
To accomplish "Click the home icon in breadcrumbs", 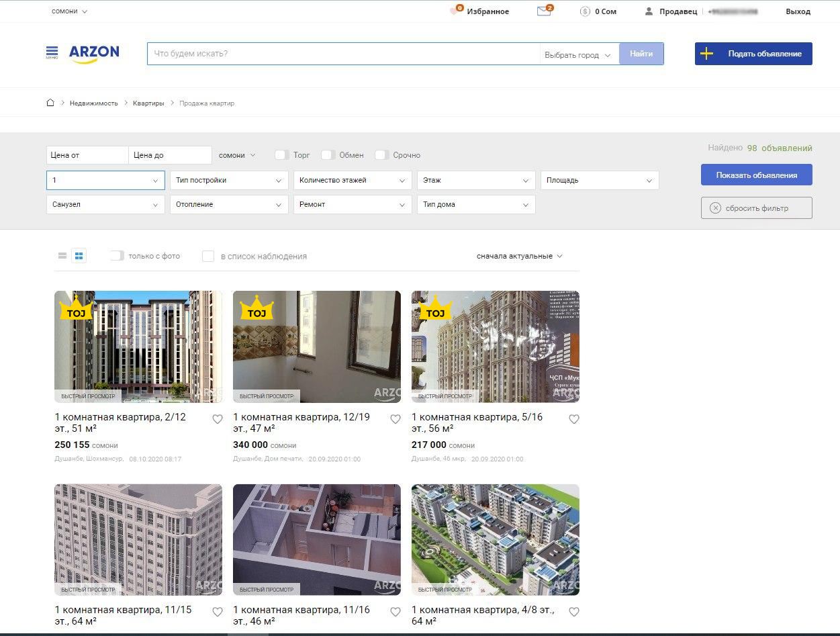I will coord(50,103).
